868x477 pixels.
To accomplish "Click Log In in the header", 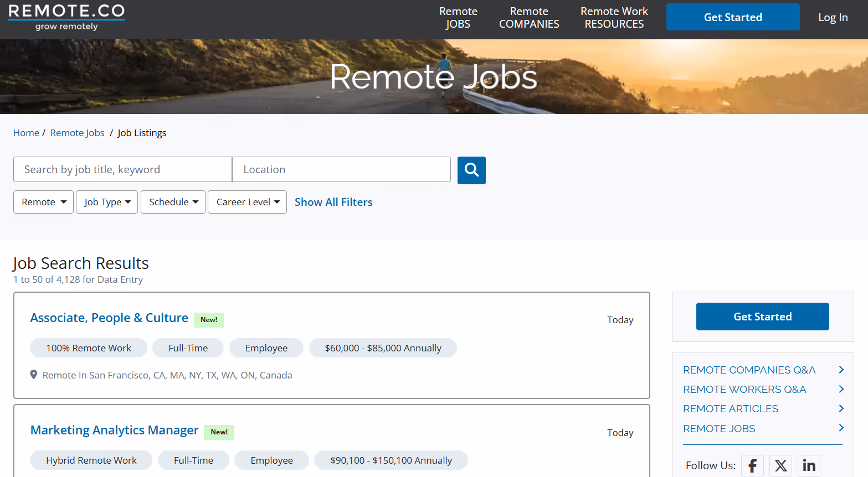I will point(833,17).
